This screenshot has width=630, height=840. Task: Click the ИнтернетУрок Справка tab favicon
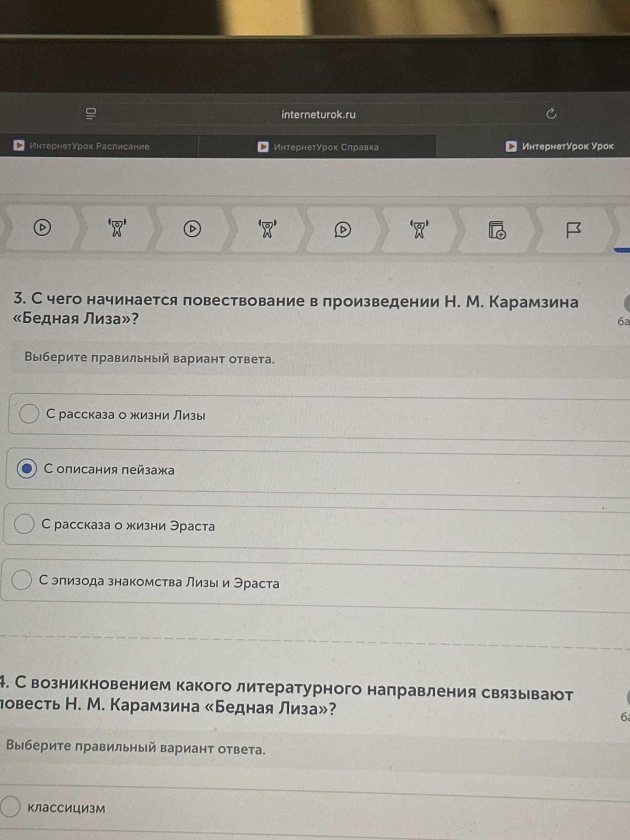(263, 147)
